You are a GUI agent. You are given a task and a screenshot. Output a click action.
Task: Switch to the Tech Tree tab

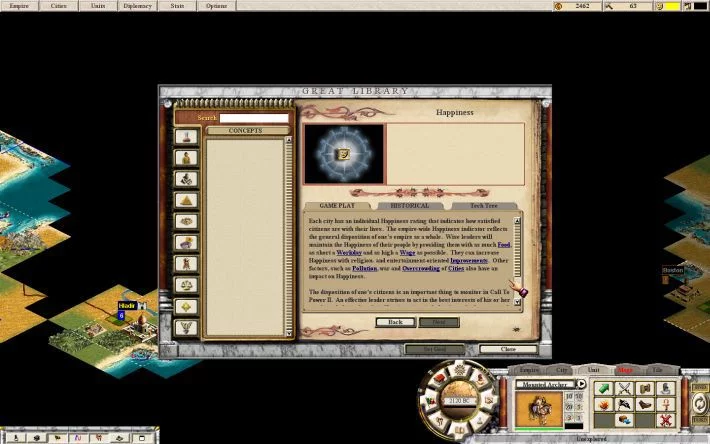(x=484, y=205)
